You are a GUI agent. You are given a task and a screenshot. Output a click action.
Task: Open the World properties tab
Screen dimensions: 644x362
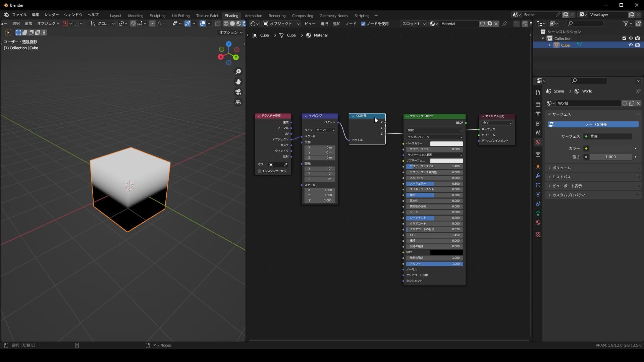538,142
